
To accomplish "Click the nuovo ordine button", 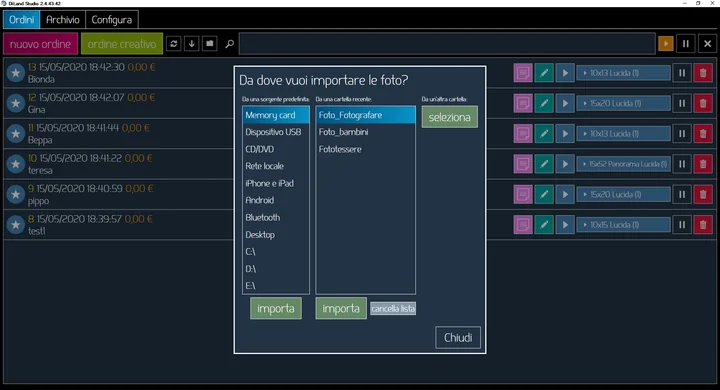I will tap(40, 44).
